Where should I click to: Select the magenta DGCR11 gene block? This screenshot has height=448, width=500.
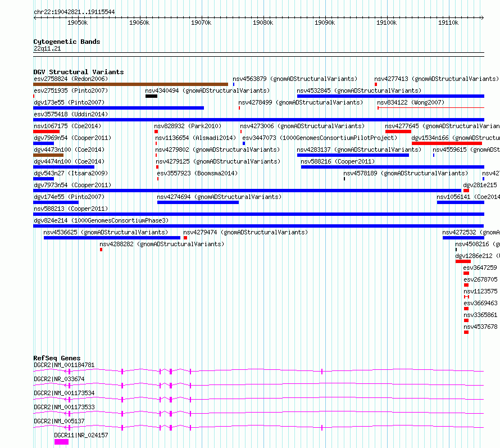click(62, 442)
